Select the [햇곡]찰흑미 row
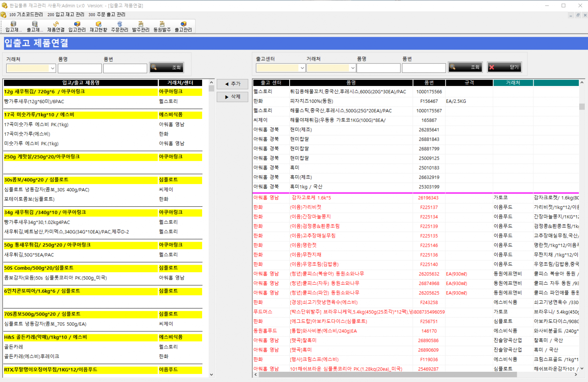The width and height of the screenshot is (588, 382). [416, 340]
